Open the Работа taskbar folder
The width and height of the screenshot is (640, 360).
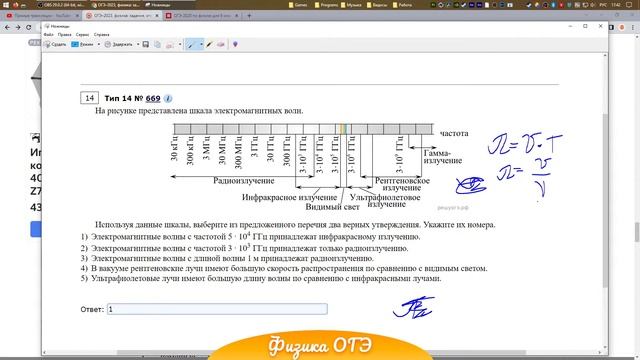[x=402, y=5]
